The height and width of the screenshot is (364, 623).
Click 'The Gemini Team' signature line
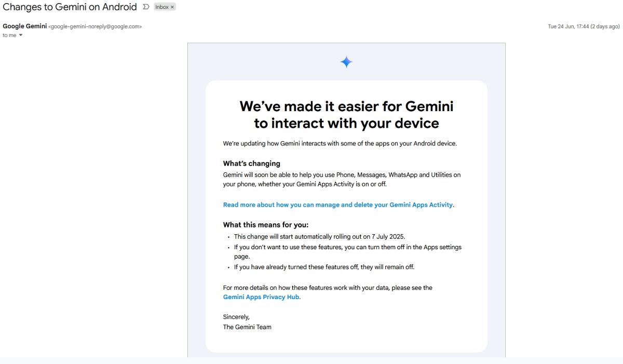point(247,327)
